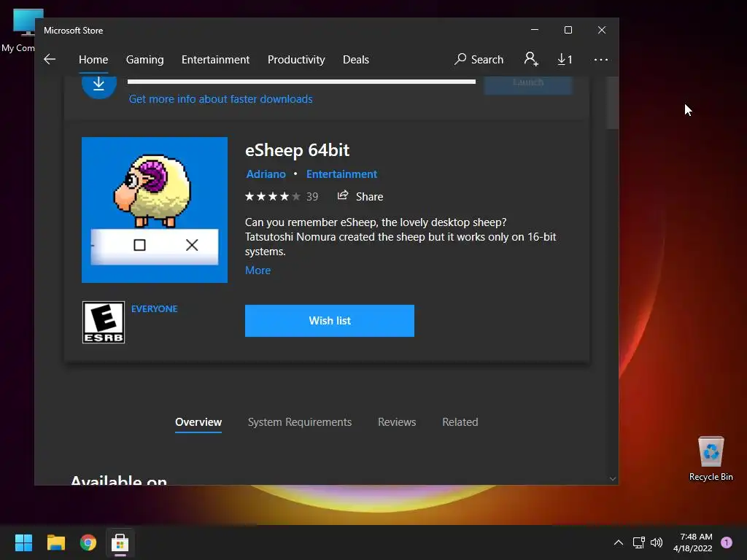
Task: Click Get more info about faster downloads
Action: (220, 99)
